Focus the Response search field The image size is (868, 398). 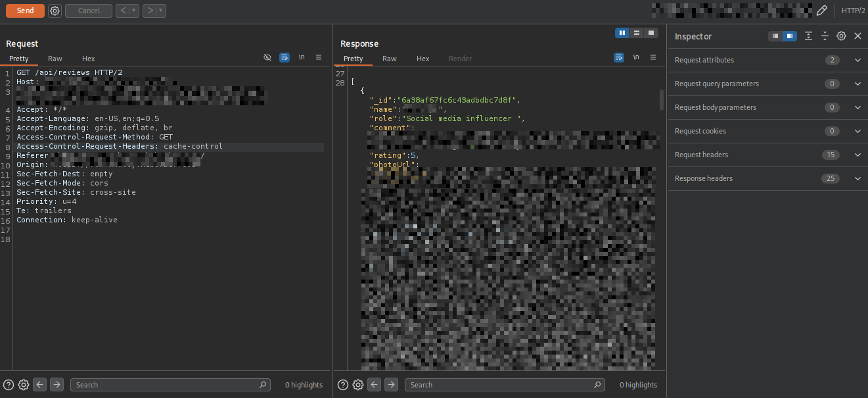click(x=505, y=385)
